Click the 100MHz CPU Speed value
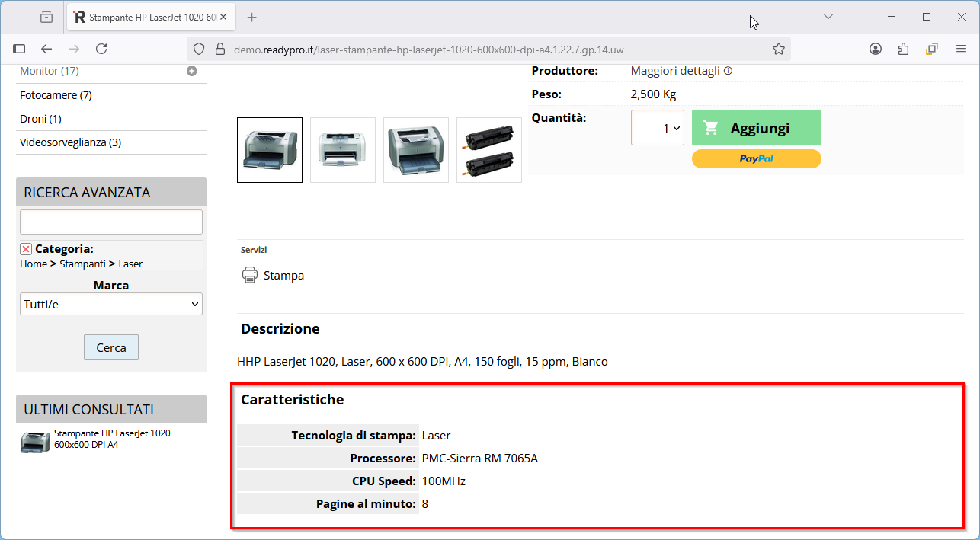Image resolution: width=980 pixels, height=540 pixels. tap(444, 481)
